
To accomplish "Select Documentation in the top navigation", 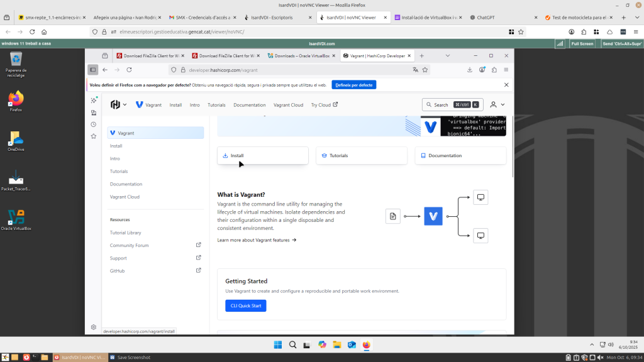I will coord(249,105).
